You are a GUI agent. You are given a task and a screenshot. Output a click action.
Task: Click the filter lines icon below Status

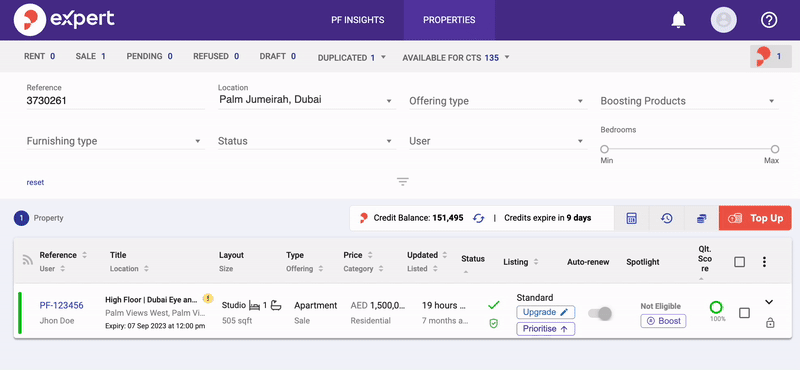[x=403, y=182]
